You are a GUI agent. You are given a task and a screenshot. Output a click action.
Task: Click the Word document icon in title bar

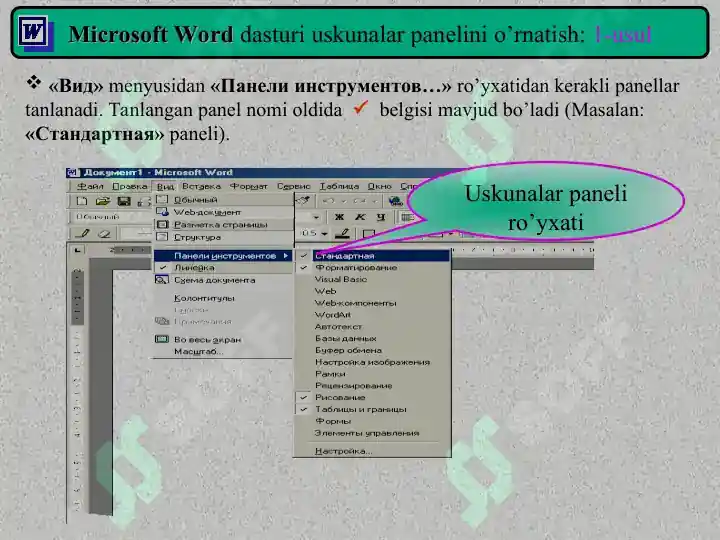73,173
